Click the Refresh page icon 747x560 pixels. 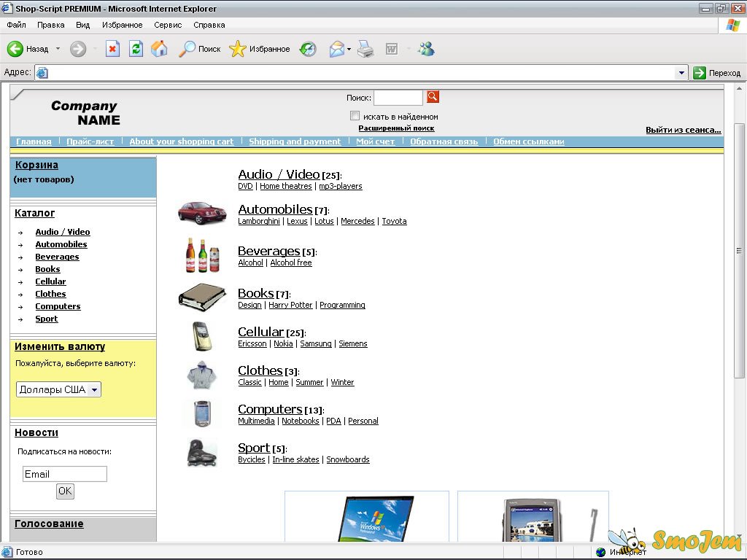pyautogui.click(x=136, y=49)
